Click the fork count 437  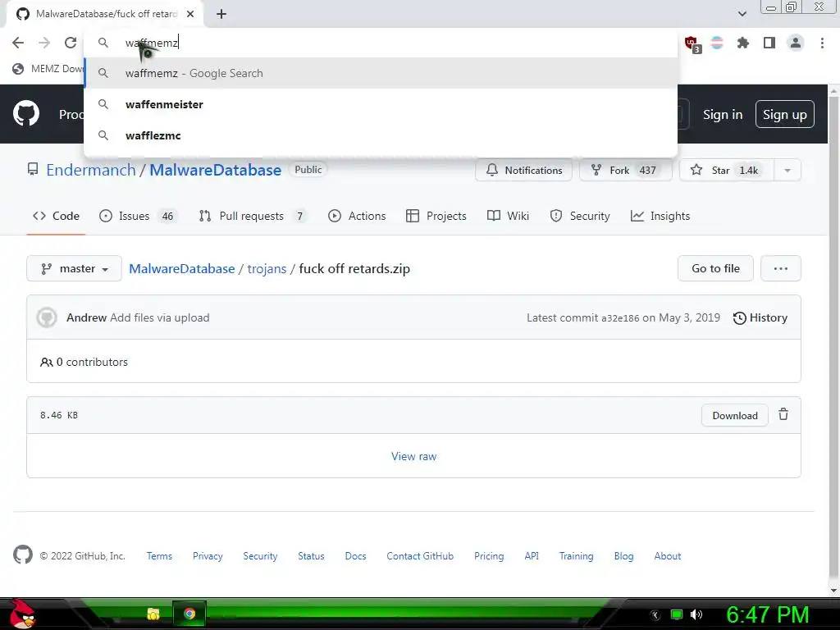coord(647,171)
